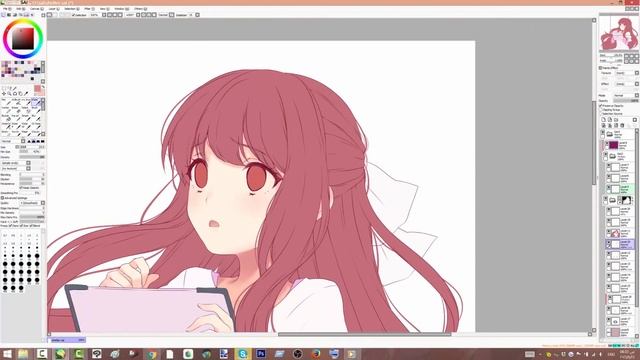Screen dimensions: 640x360
Task: Toggle the color wheel panel icon
Action: click(x=3, y=15)
